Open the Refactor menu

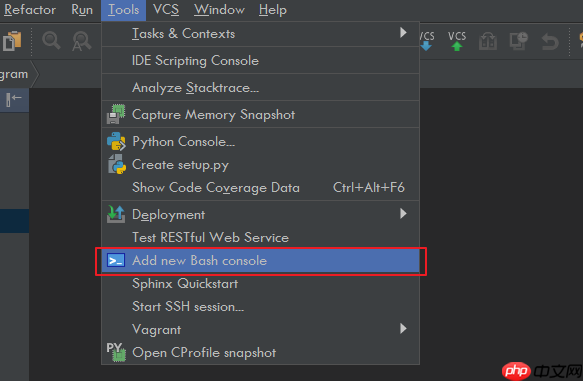tap(30, 10)
